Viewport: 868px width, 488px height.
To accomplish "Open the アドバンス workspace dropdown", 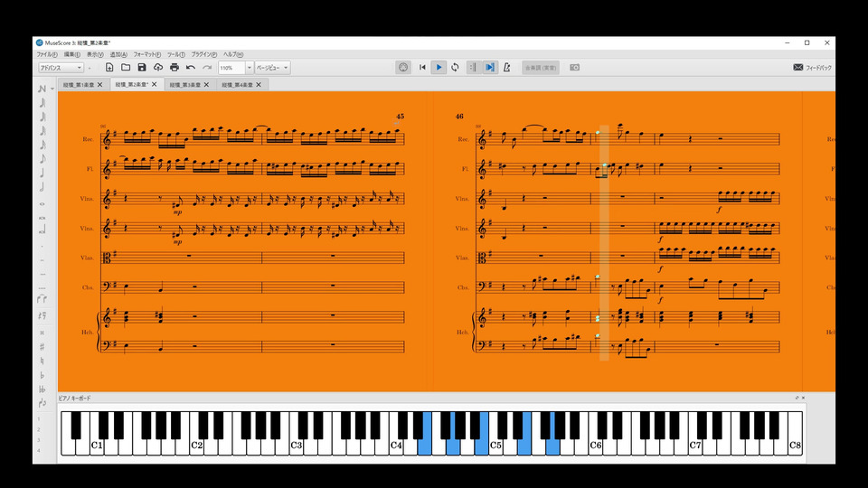I will (61, 68).
